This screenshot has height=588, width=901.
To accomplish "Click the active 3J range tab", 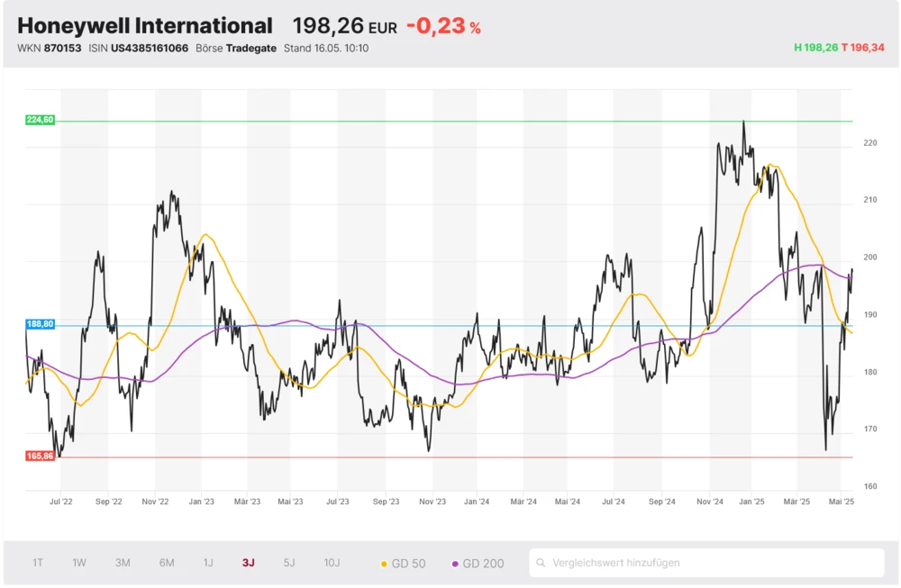I will pos(248,563).
